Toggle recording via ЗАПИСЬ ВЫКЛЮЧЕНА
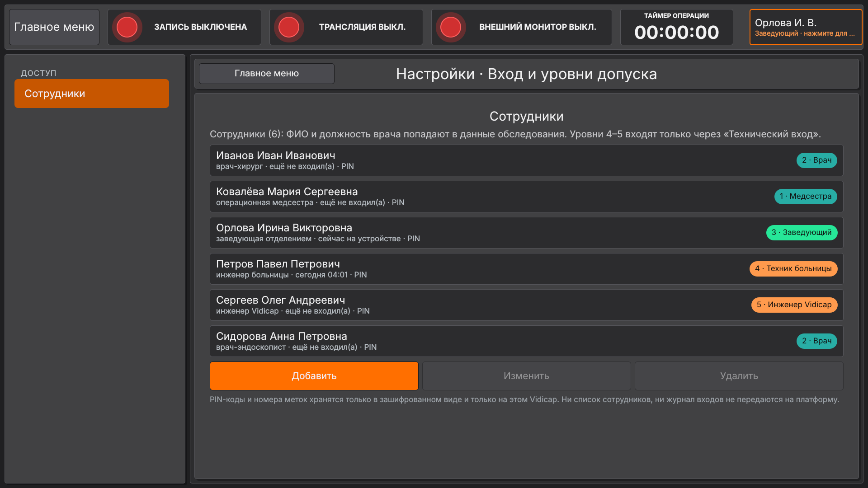The image size is (868, 488). point(184,27)
